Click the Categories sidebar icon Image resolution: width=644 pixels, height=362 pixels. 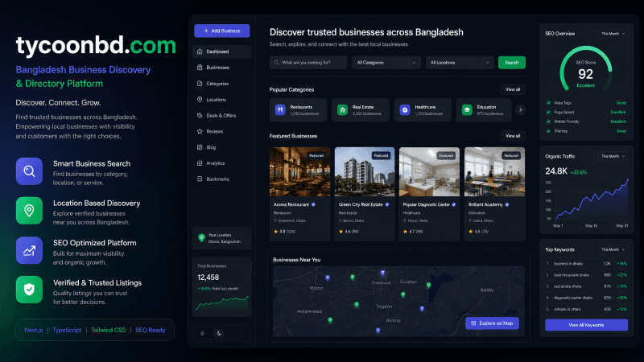click(x=200, y=84)
